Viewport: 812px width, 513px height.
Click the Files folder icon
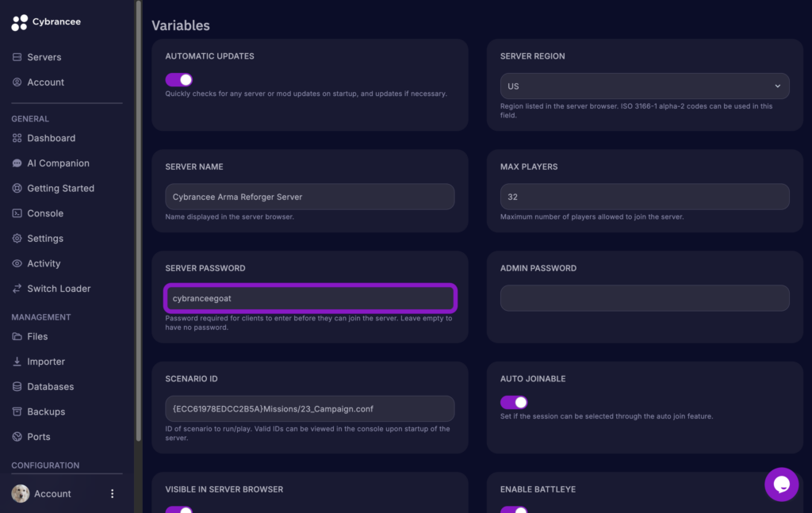(17, 336)
